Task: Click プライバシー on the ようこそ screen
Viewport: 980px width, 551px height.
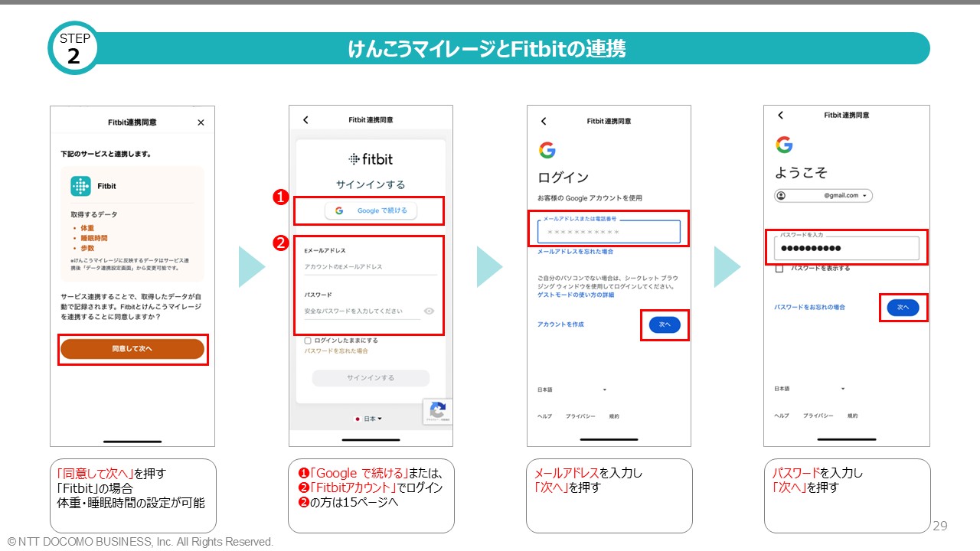Action: [x=818, y=416]
